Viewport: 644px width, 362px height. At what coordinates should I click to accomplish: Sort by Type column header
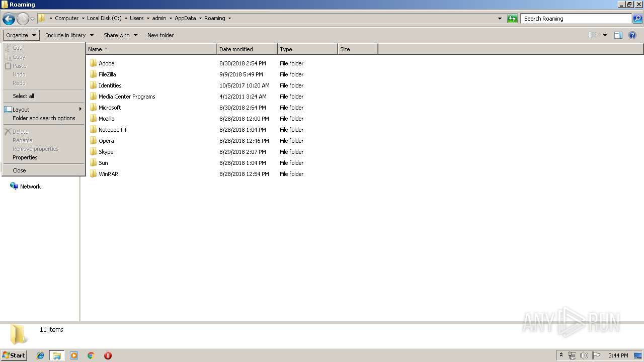click(x=307, y=49)
